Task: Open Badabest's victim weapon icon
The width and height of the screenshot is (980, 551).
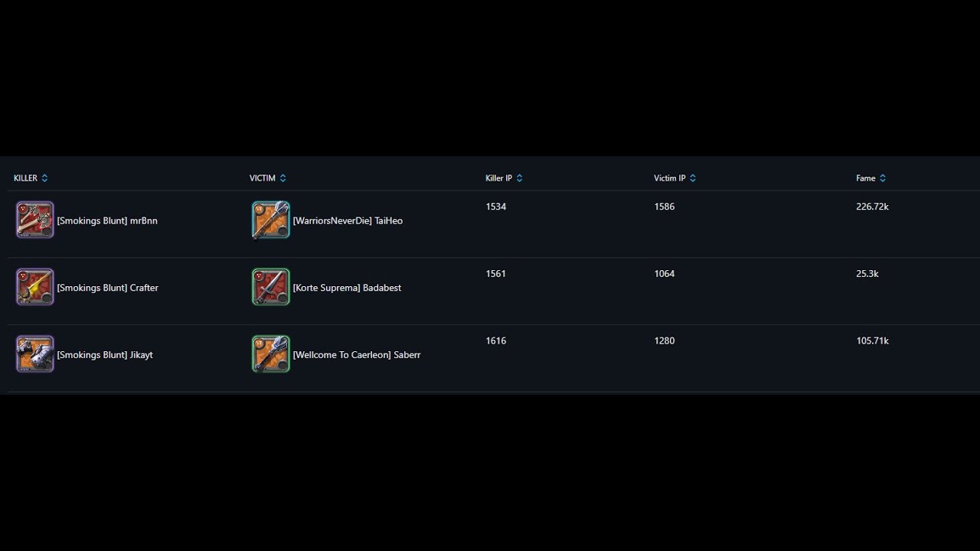Action: (x=271, y=288)
